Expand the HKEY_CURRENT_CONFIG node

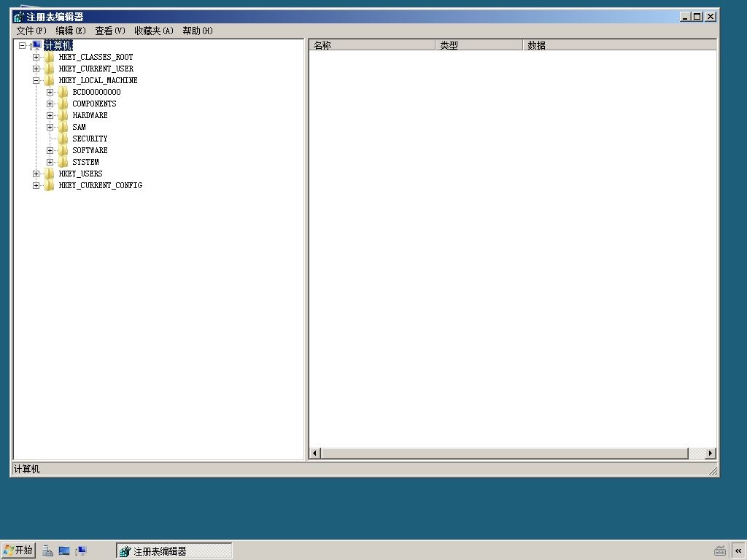[x=36, y=185]
